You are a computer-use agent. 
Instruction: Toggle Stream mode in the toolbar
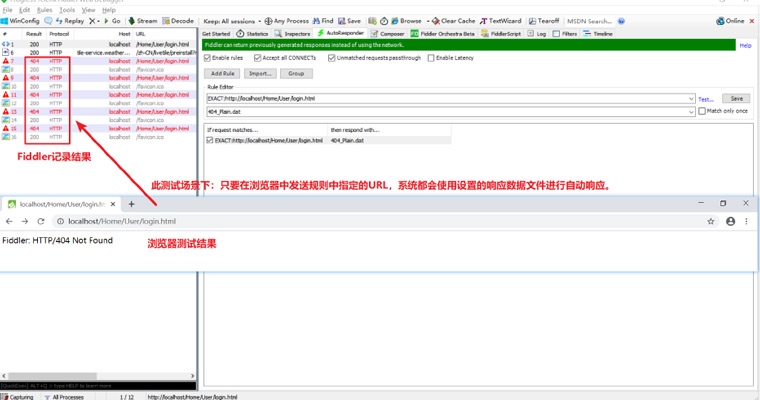pyautogui.click(x=142, y=21)
